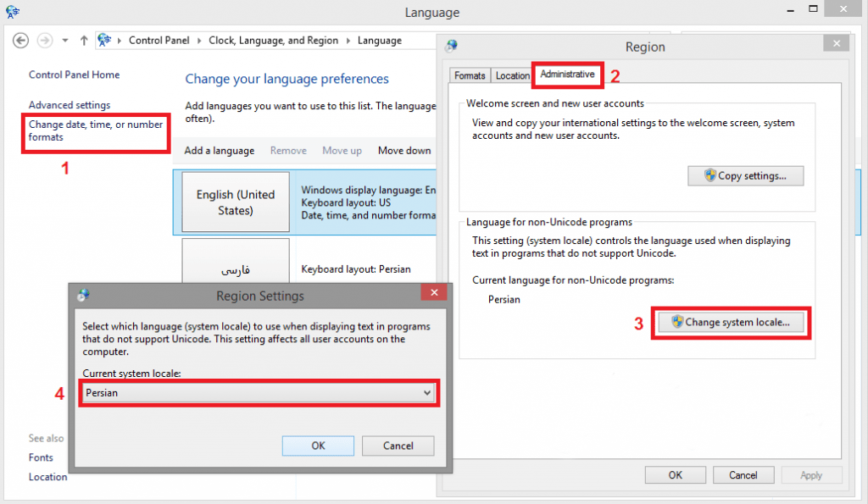The width and height of the screenshot is (868, 504).
Task: Maximize the Language window
Action: [813, 8]
